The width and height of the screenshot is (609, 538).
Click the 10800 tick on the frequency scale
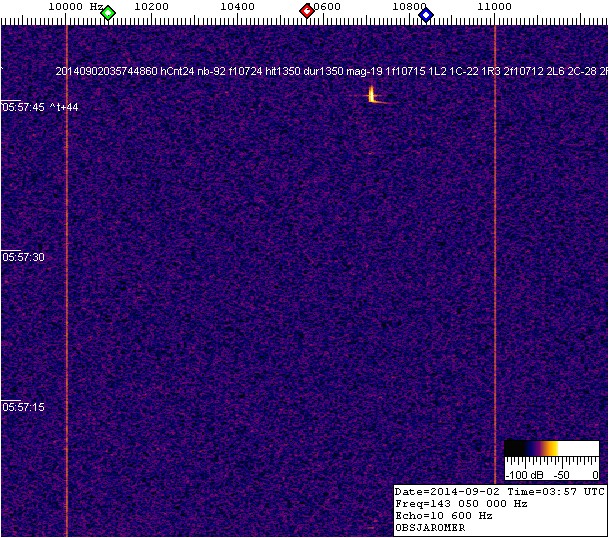tap(409, 7)
